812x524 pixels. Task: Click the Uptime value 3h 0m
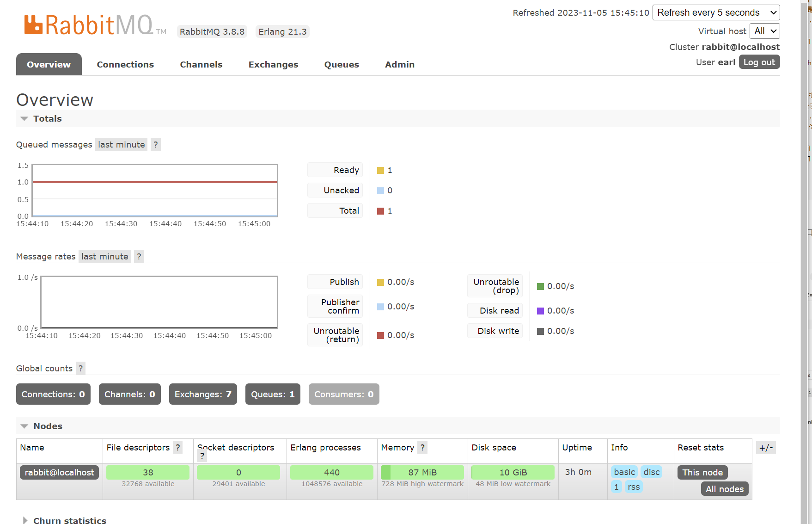(x=578, y=472)
